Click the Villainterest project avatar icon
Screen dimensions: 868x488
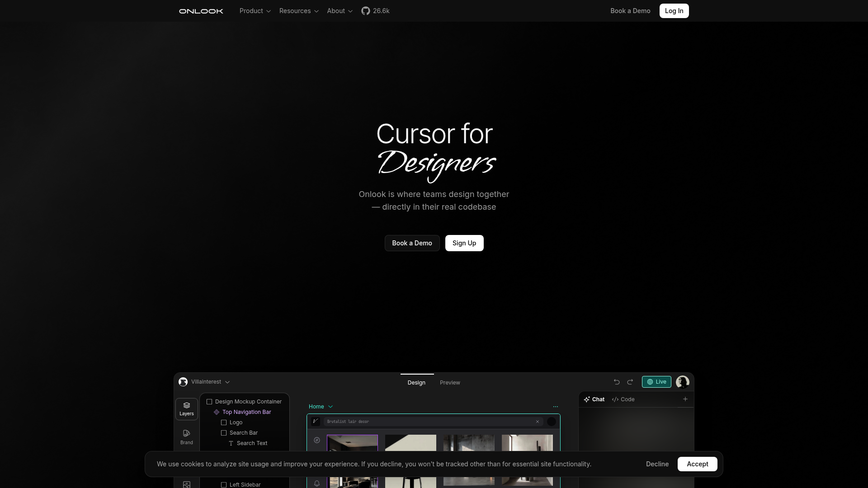pos(183,382)
